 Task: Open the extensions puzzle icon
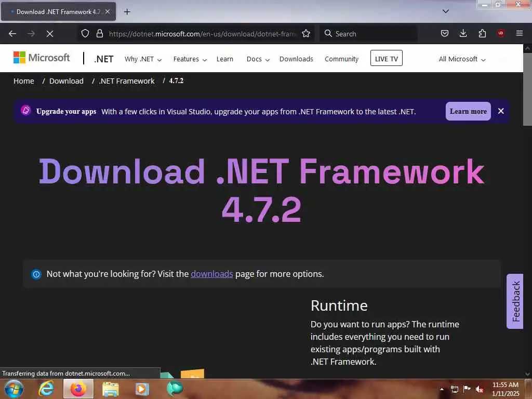click(482, 33)
